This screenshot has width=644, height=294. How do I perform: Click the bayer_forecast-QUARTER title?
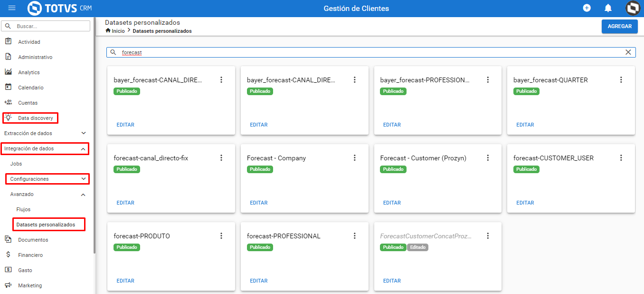pyautogui.click(x=550, y=80)
